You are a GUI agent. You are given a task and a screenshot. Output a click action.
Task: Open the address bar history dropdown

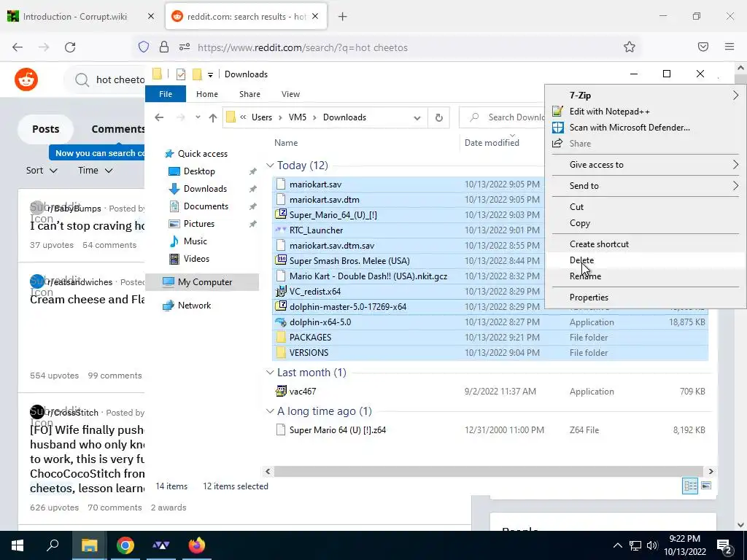pos(417,117)
